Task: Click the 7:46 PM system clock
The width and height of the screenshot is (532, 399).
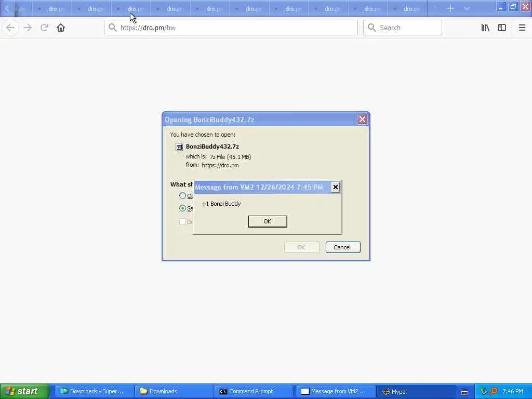Action: coord(513,391)
